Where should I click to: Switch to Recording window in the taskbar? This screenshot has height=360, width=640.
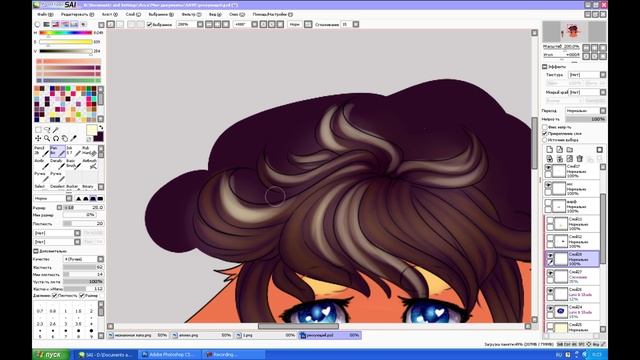point(233,354)
